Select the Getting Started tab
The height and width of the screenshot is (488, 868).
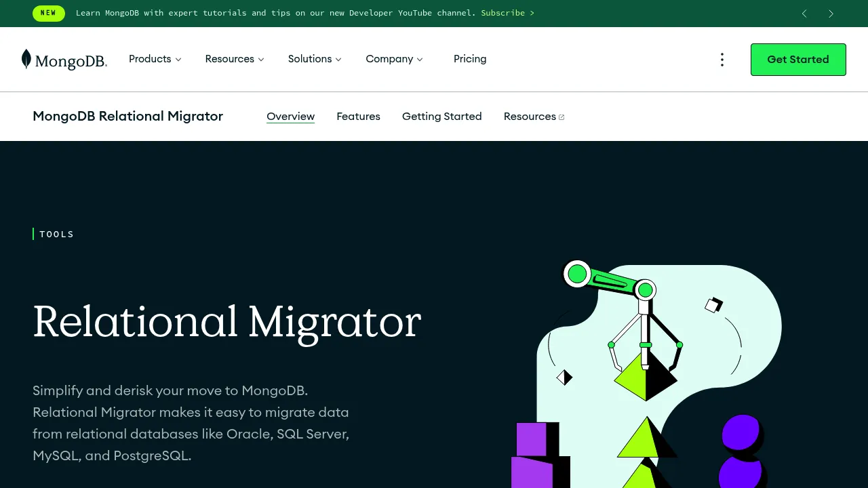tap(442, 117)
